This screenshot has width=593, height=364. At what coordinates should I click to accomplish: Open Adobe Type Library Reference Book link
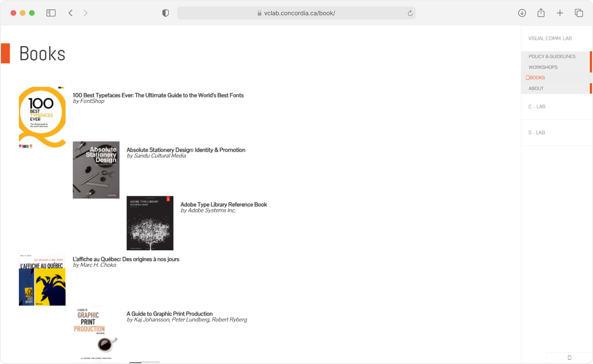(224, 204)
